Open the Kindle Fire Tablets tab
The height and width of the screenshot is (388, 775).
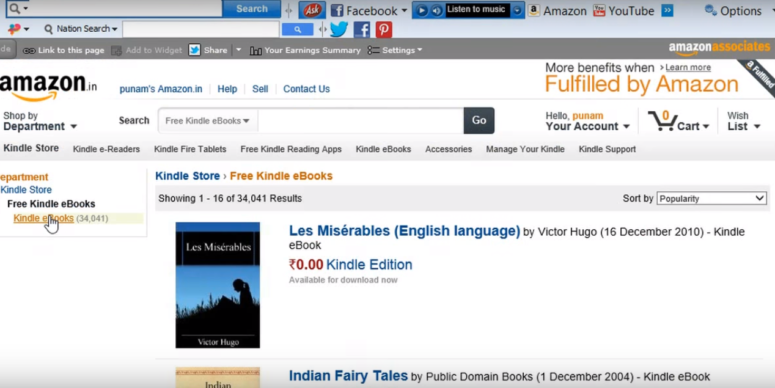(190, 149)
